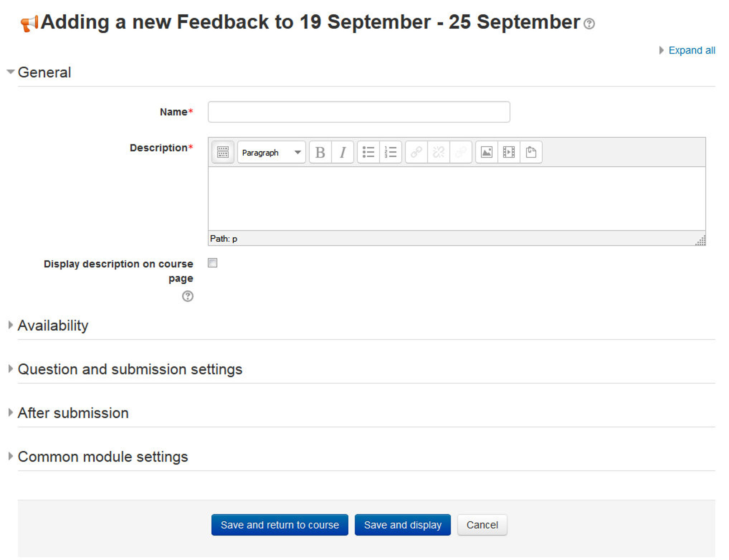Collapse the General section
The image size is (729, 560).
(44, 72)
